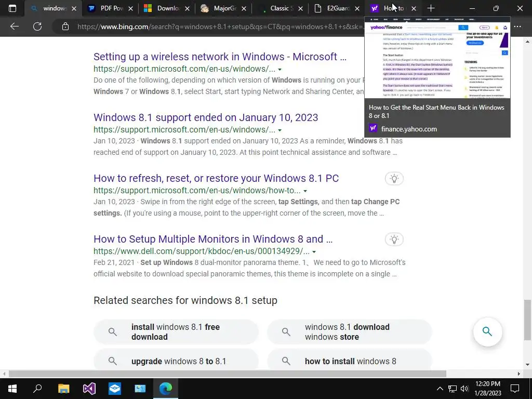Image resolution: width=532 pixels, height=399 pixels.
Task: Open the blue box app in taskbar
Action: click(115, 389)
